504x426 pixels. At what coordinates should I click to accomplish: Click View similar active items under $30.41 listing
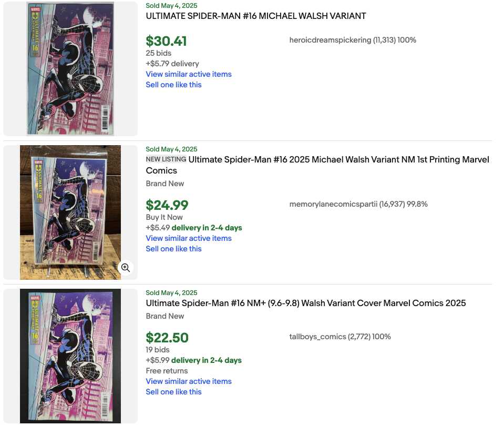coord(189,74)
